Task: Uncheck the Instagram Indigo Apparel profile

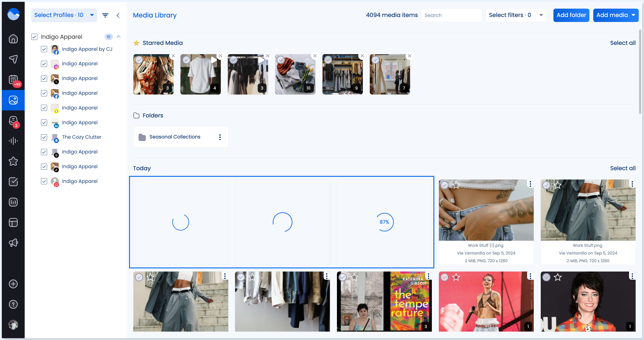Action: coord(44,64)
